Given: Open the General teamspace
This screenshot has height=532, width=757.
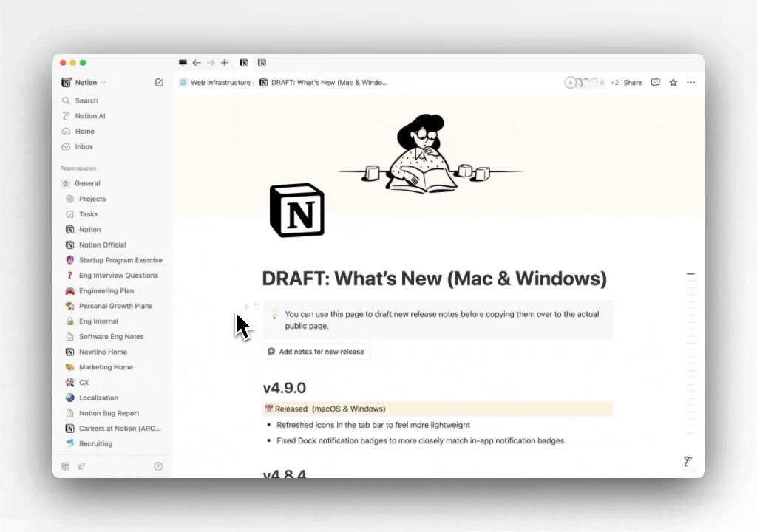Looking at the screenshot, I should [x=87, y=183].
